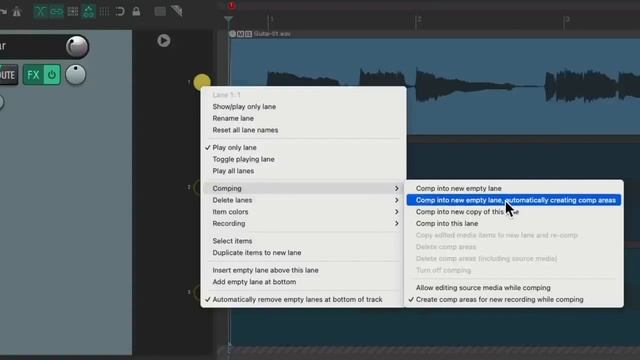Expand the Recording submenu
The height and width of the screenshot is (360, 640).
tap(303, 223)
